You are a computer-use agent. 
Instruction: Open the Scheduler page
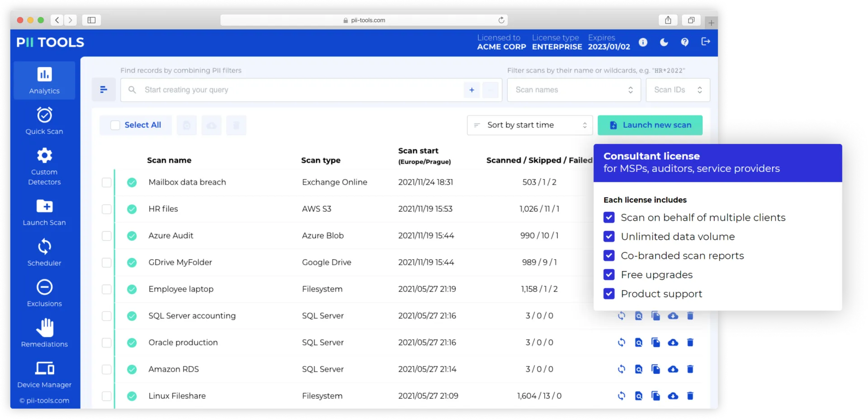click(x=44, y=252)
